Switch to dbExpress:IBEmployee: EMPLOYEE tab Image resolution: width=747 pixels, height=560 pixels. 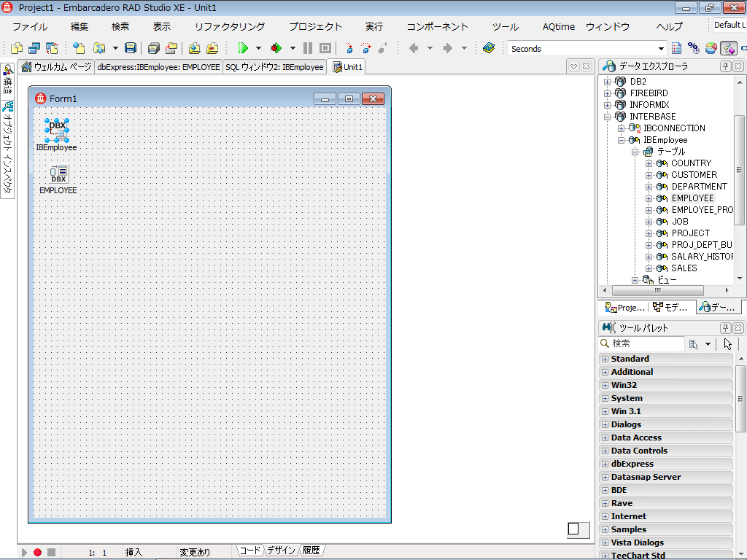click(x=158, y=67)
